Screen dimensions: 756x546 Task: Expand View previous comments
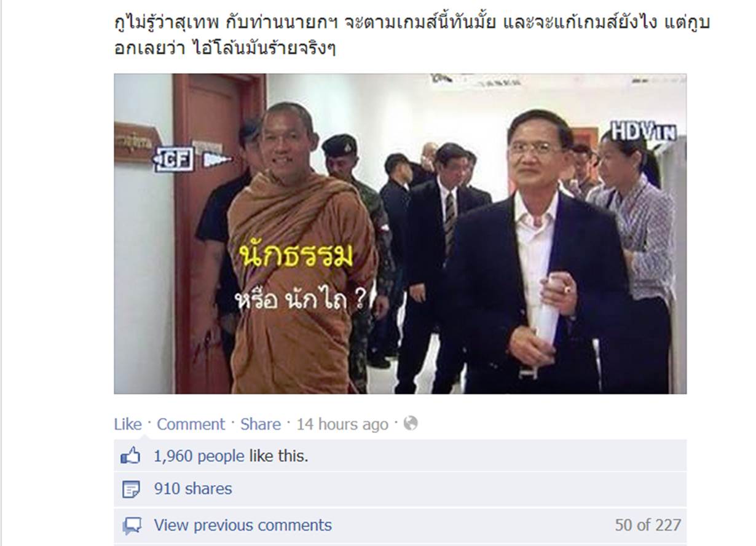pyautogui.click(x=243, y=525)
